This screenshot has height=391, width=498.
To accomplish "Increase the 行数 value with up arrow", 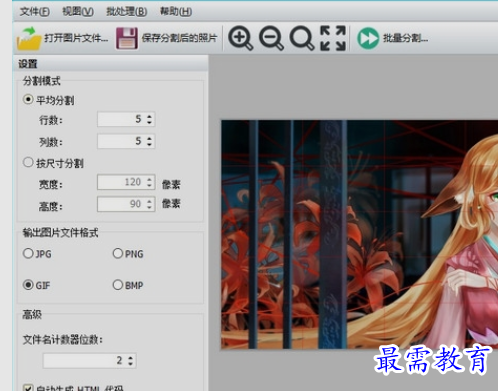I will pyautogui.click(x=149, y=116).
